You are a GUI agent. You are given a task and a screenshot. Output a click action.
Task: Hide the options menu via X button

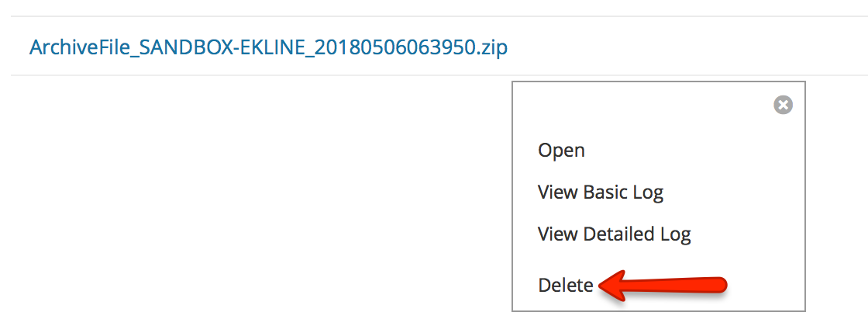coord(783,105)
